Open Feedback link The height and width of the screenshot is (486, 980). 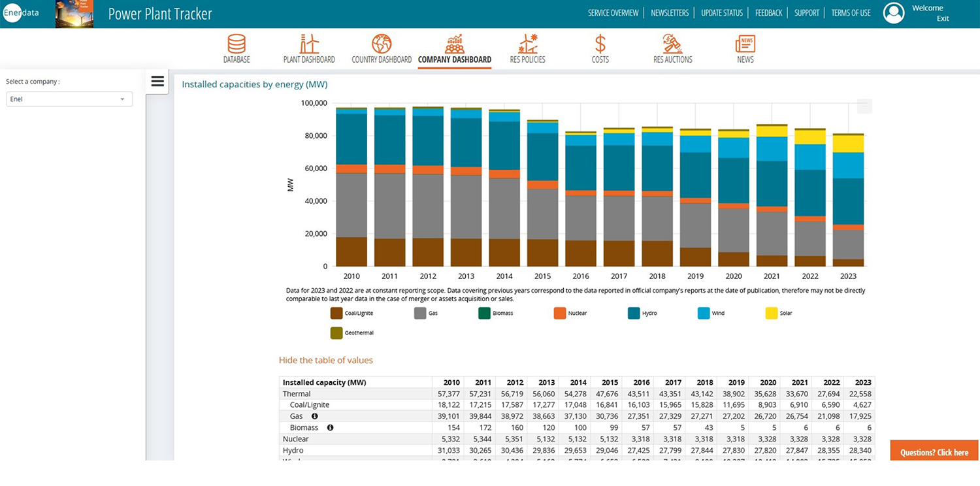(768, 13)
